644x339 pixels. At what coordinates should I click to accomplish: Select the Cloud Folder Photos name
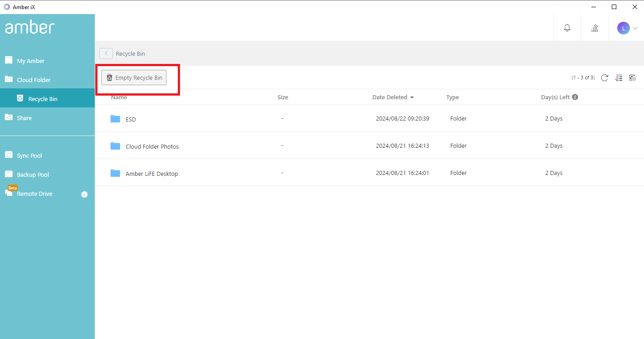pos(152,146)
